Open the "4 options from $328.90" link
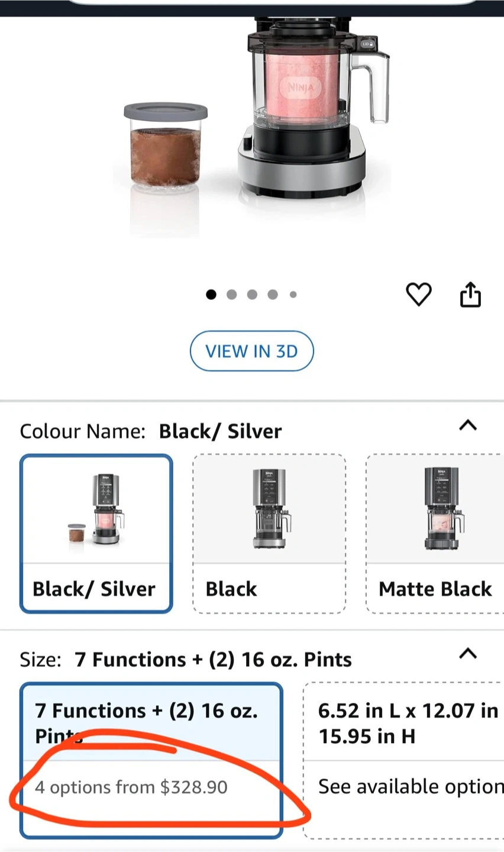The width and height of the screenshot is (504, 852). pos(131,788)
